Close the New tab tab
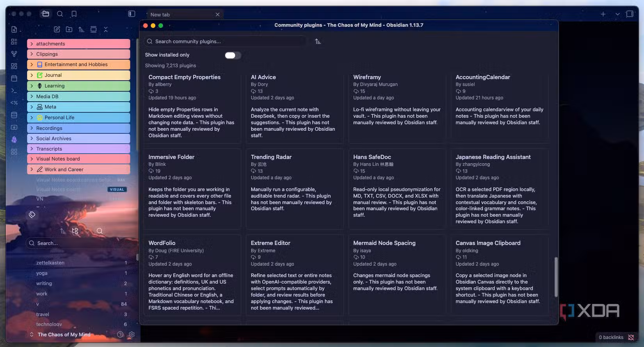The height and width of the screenshot is (347, 644). coord(217,14)
